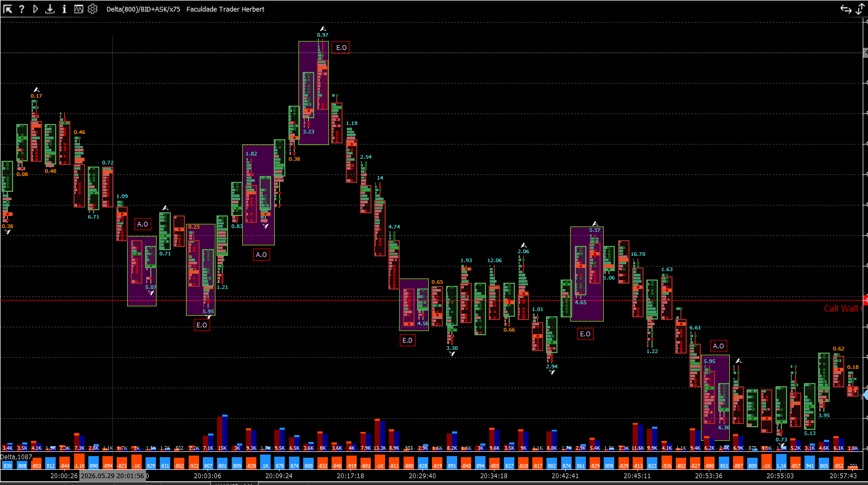Open chart info with the i icon
The image size is (868, 485).
(x=64, y=9)
